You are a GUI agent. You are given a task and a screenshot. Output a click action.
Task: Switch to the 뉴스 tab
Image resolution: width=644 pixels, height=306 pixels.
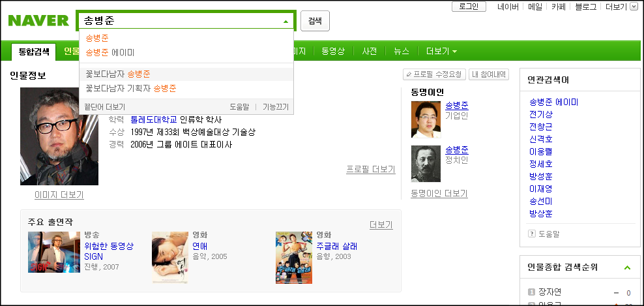pyautogui.click(x=402, y=52)
